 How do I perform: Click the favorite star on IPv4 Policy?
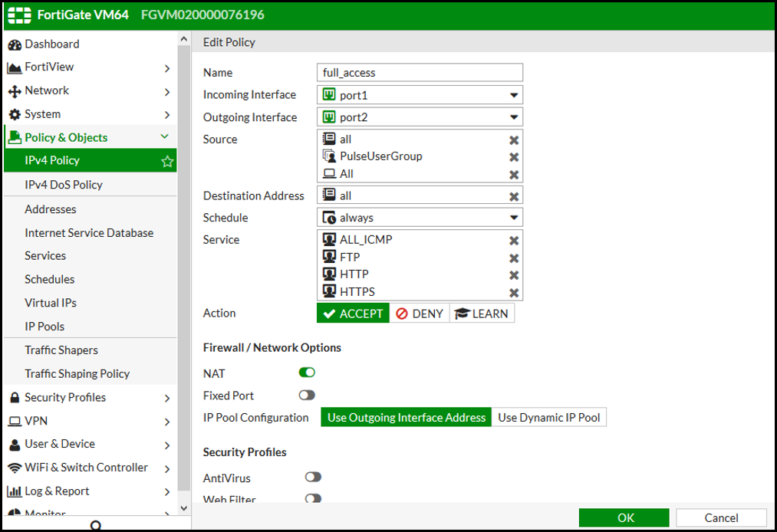(x=167, y=161)
